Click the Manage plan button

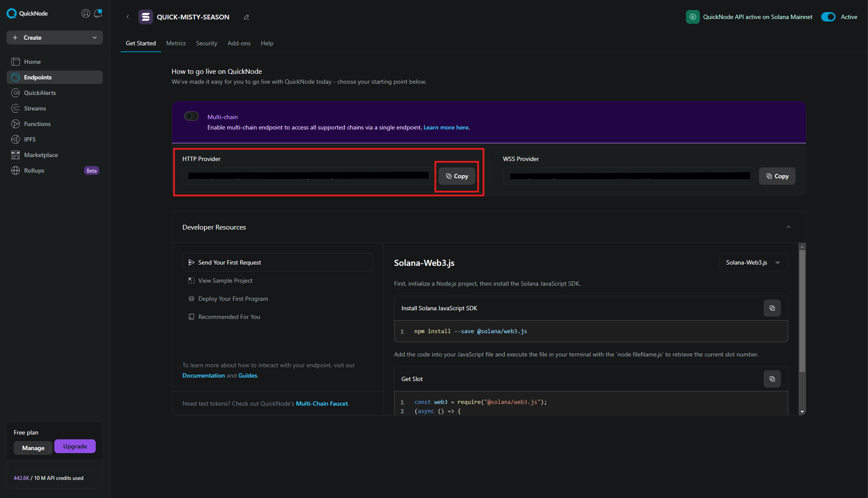tap(33, 448)
